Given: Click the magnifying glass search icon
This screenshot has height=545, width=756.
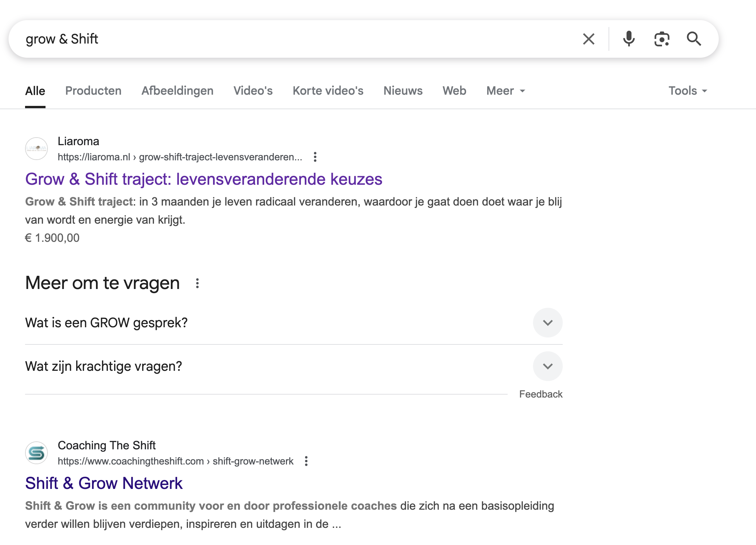Looking at the screenshot, I should 694,39.
